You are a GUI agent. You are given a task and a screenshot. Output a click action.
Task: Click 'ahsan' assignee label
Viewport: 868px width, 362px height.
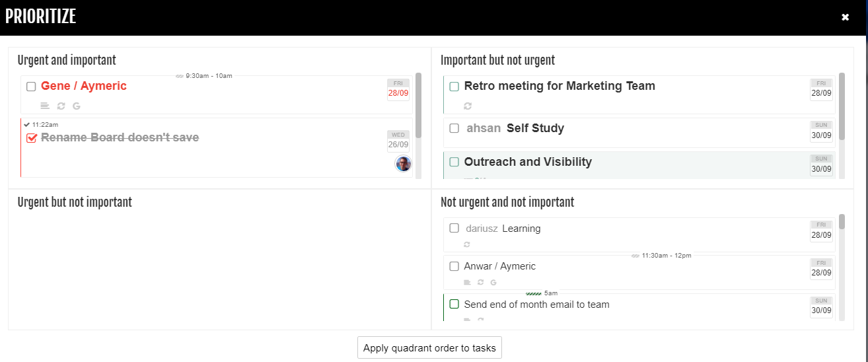tap(484, 128)
